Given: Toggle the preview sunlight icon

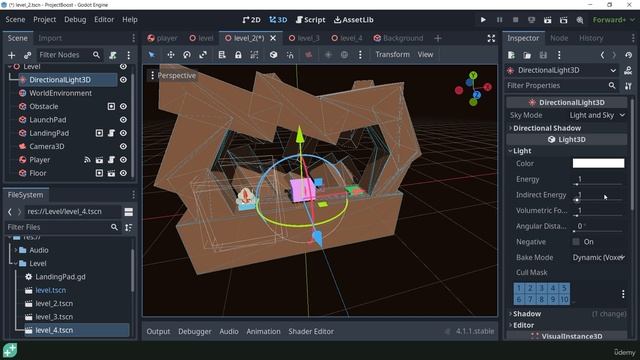Looking at the screenshot, I should (x=328, y=54).
